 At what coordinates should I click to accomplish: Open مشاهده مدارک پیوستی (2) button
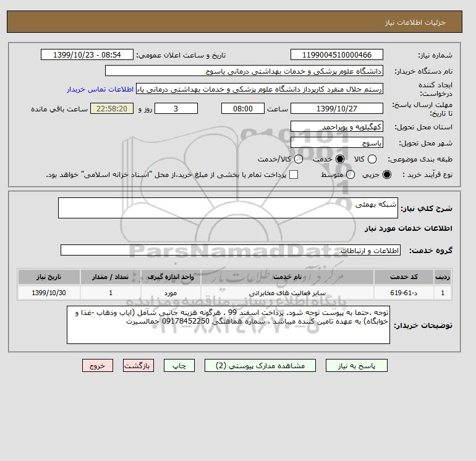[260, 366]
